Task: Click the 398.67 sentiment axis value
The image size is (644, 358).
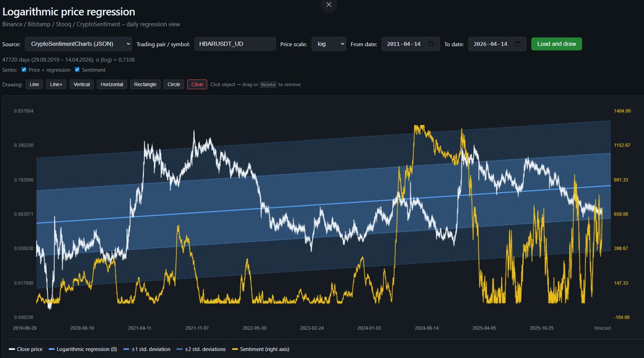Action: (x=621, y=249)
